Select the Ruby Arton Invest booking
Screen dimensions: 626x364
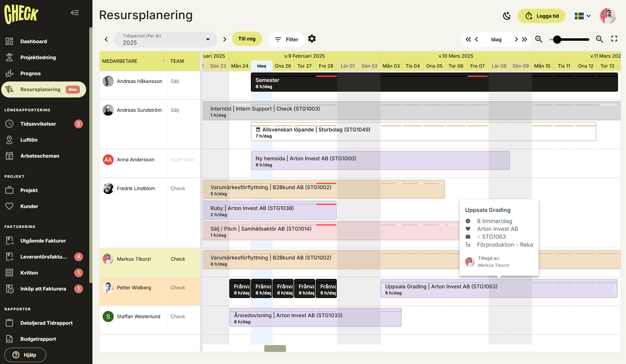(x=270, y=210)
